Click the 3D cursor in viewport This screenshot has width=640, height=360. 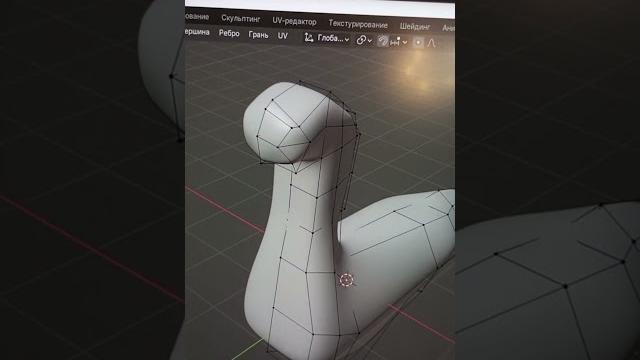[x=347, y=280]
